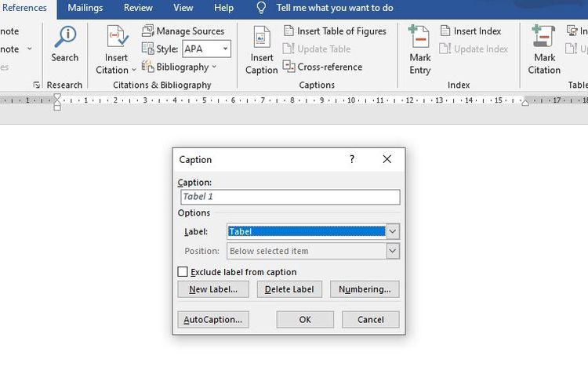Toggle Exclude label from caption checkbox
588x392 pixels.
pyautogui.click(x=183, y=271)
